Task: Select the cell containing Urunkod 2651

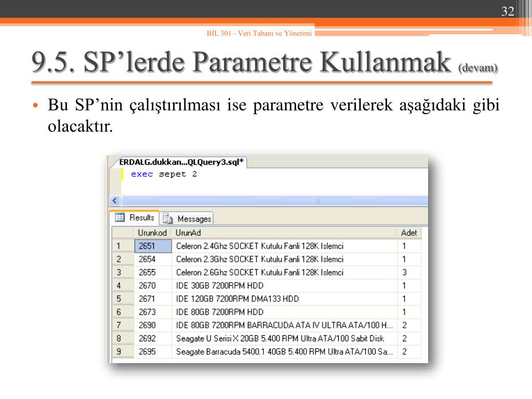Action: point(153,246)
